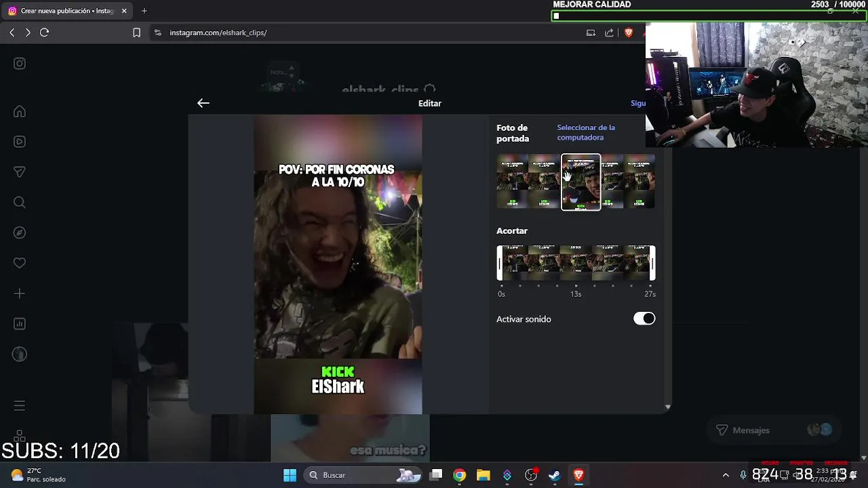Click Seleccionar de la computadora link

pos(586,132)
